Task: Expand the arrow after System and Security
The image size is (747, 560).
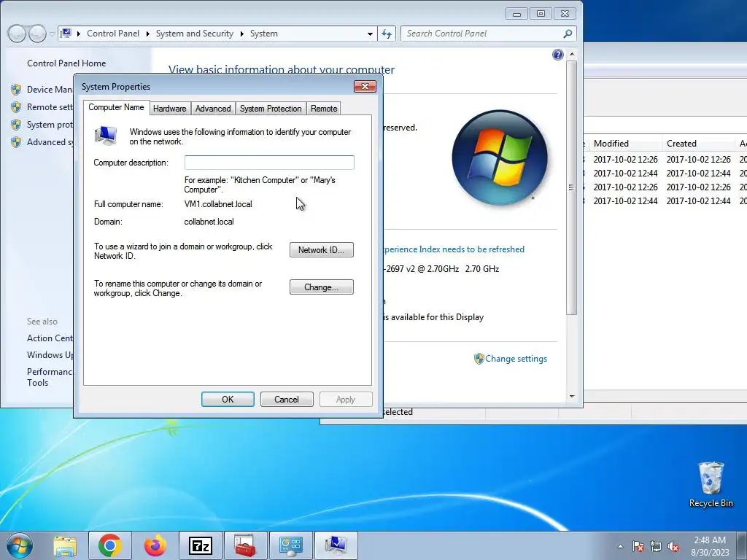Action: (x=242, y=34)
